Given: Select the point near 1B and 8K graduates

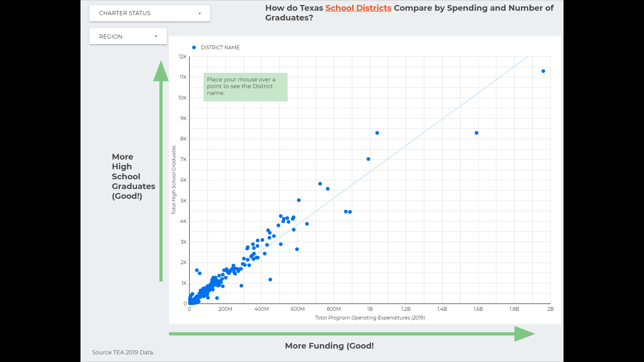Looking at the screenshot, I should [x=377, y=133].
